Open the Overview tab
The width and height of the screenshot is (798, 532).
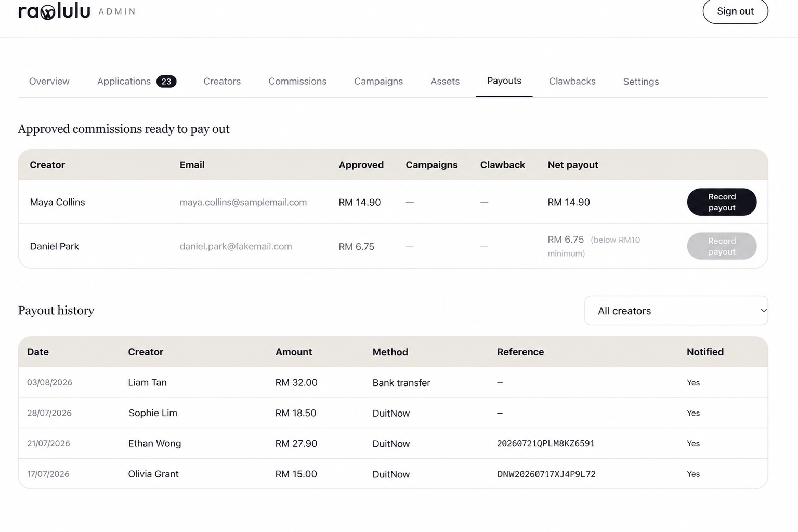[49, 81]
